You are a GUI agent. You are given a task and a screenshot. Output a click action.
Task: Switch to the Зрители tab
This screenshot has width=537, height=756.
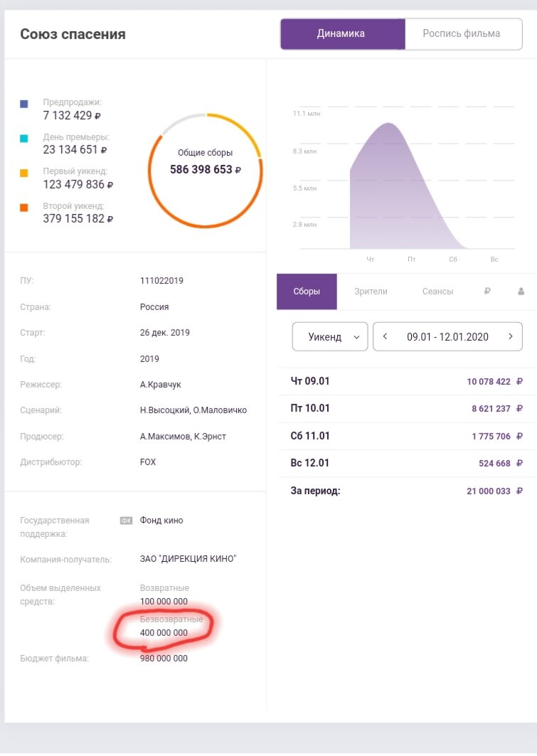pos(371,291)
